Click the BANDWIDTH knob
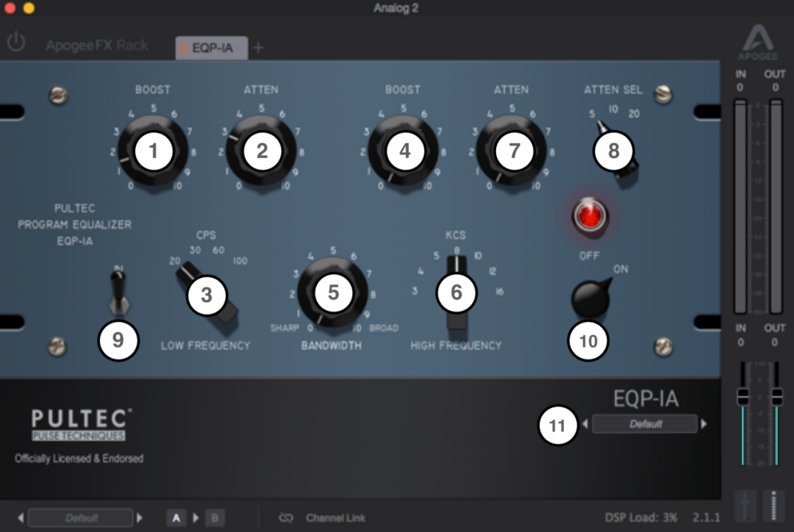The width and height of the screenshot is (794, 532). [333, 292]
